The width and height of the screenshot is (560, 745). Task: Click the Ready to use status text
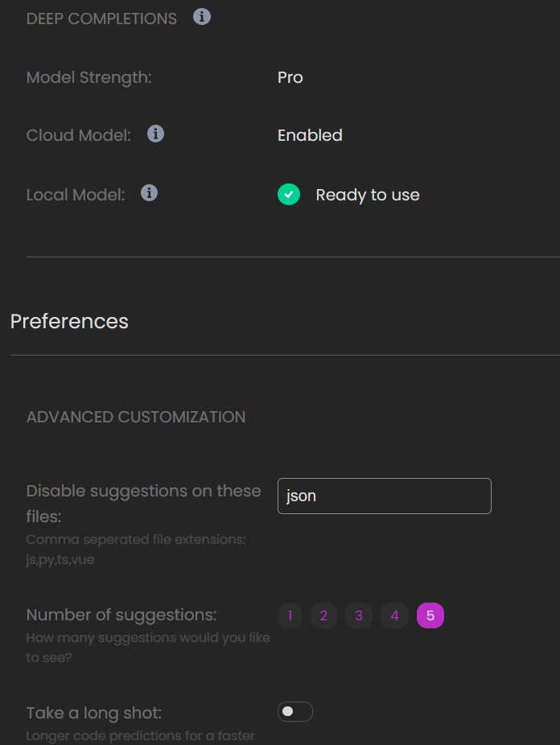[x=368, y=195]
